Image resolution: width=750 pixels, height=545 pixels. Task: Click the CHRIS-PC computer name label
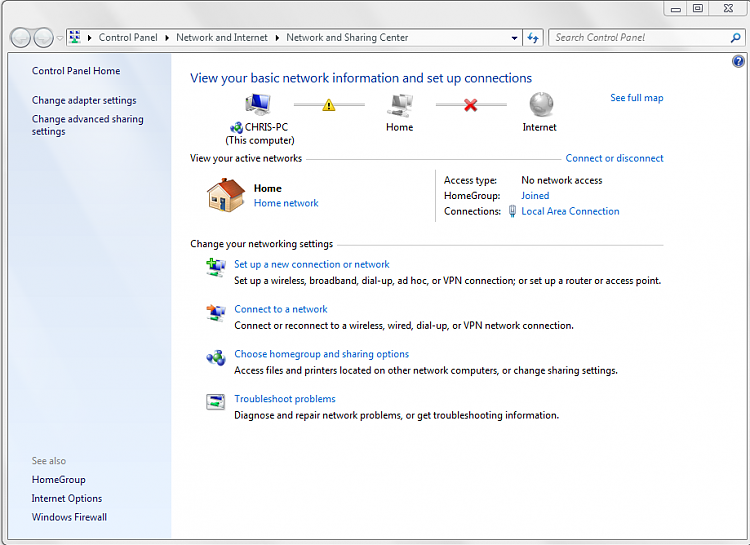[266, 127]
